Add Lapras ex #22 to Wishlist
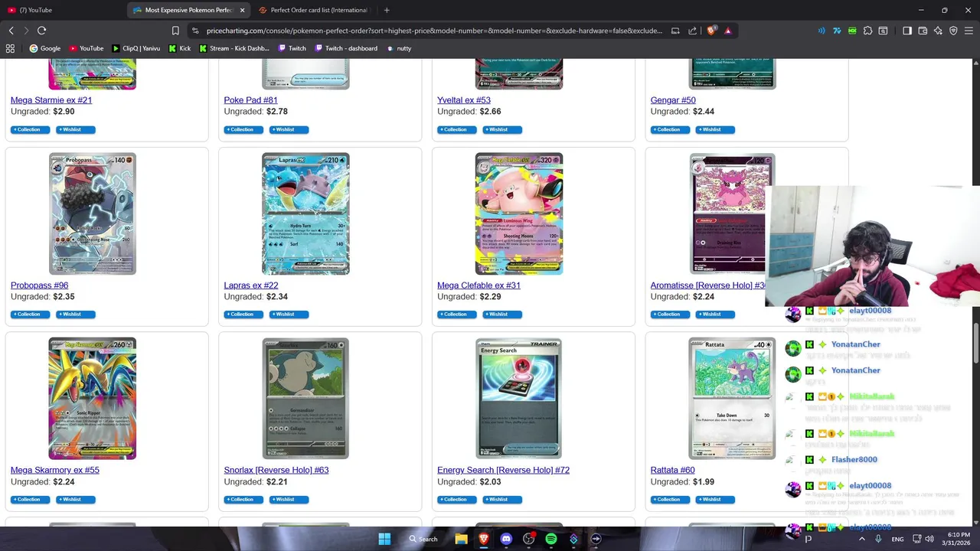980x551 pixels. tap(289, 315)
